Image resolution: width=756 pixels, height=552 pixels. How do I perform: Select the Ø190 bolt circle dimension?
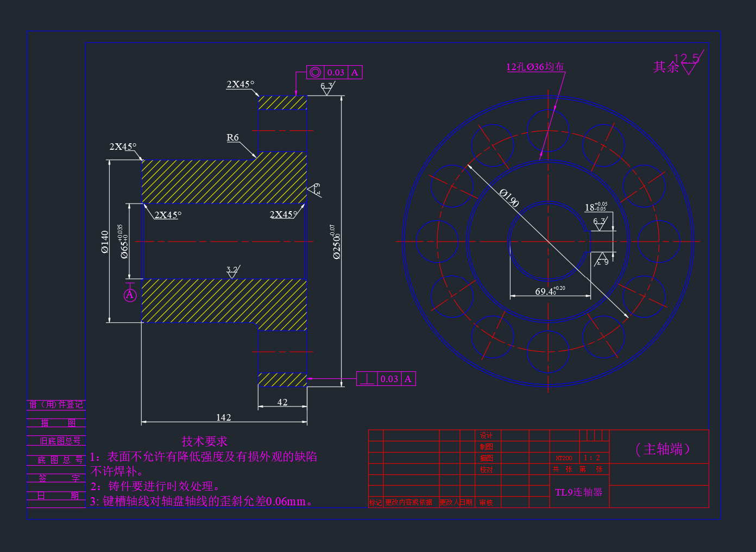509,198
